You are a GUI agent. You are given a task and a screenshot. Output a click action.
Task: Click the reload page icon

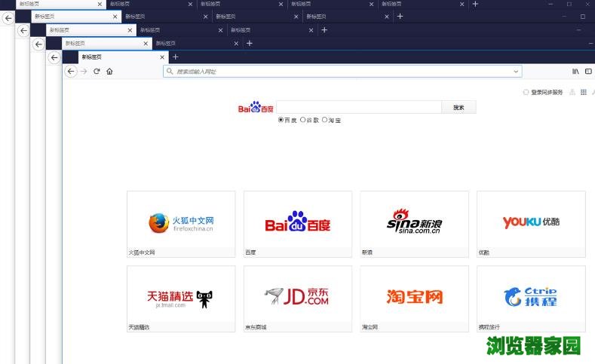pos(97,72)
